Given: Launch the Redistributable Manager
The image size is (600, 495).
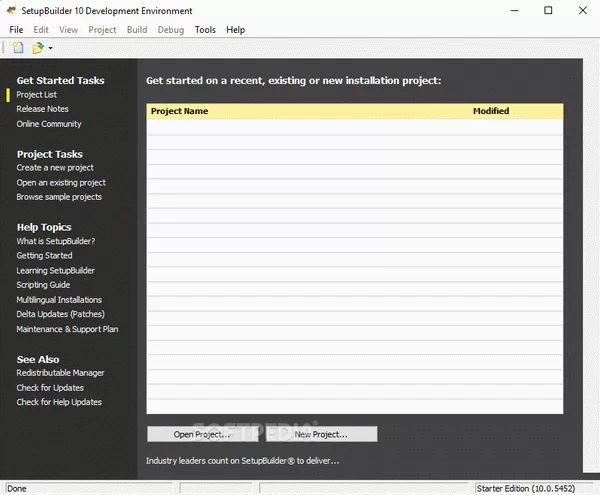Looking at the screenshot, I should [x=60, y=373].
